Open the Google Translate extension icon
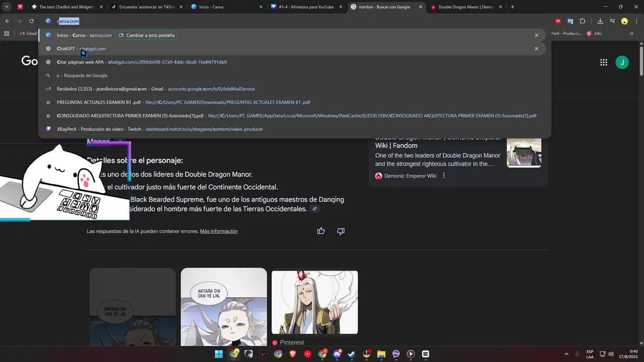This screenshot has width=644, height=362. click(x=570, y=21)
